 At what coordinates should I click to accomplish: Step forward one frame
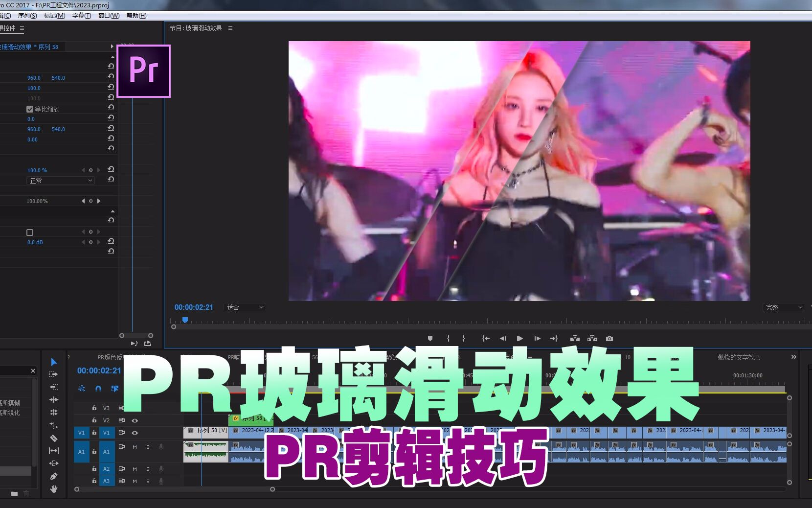[x=537, y=339]
